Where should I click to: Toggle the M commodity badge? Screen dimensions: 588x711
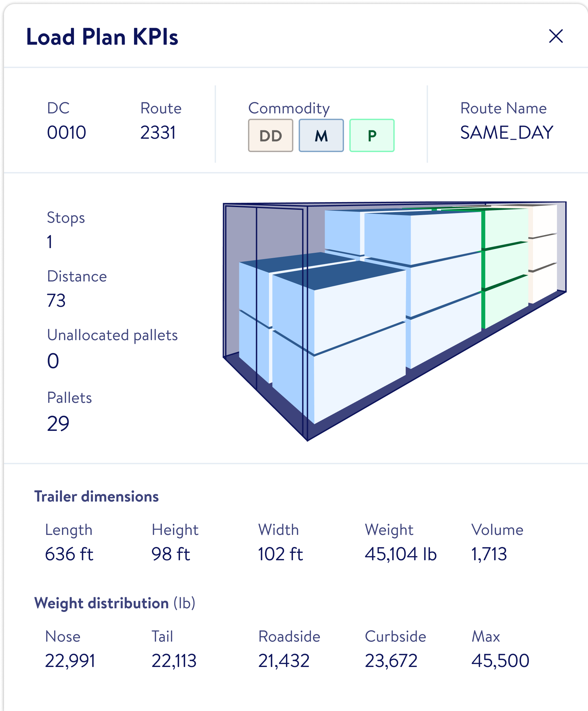click(x=321, y=135)
